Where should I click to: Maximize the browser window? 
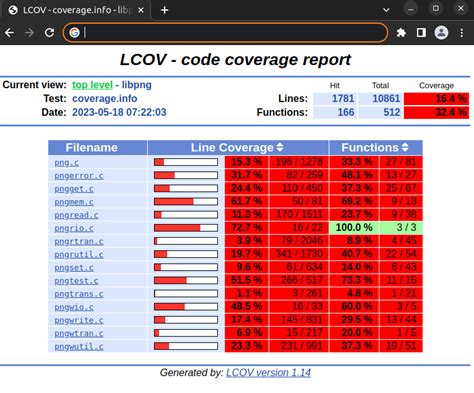point(436,9)
